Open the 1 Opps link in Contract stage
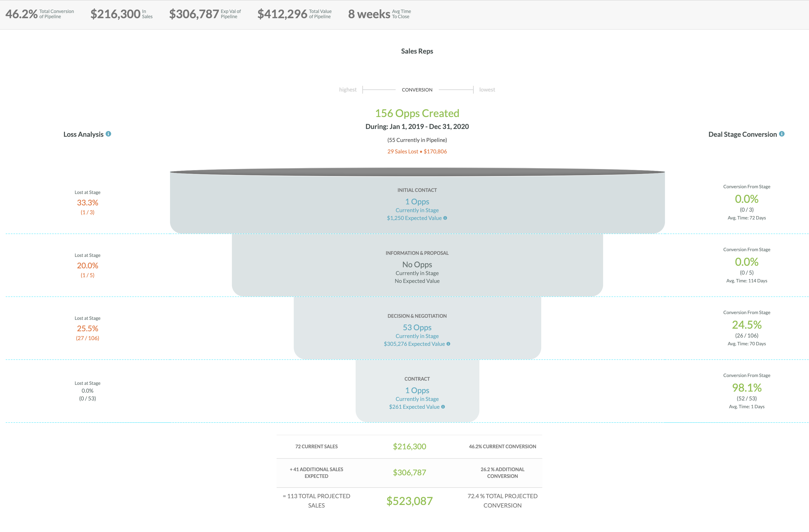The width and height of the screenshot is (809, 532). pos(417,390)
